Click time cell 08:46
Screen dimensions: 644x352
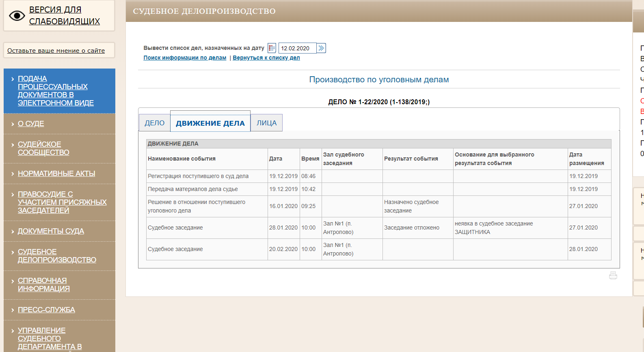click(x=311, y=176)
